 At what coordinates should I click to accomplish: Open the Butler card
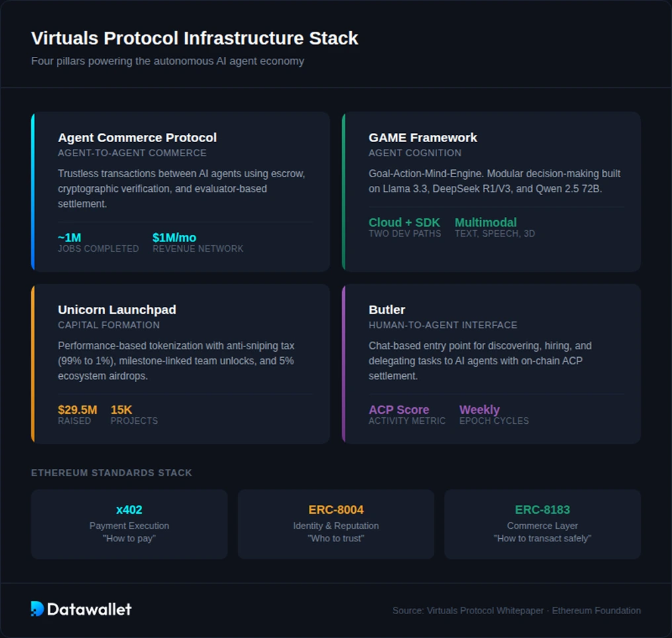491,363
